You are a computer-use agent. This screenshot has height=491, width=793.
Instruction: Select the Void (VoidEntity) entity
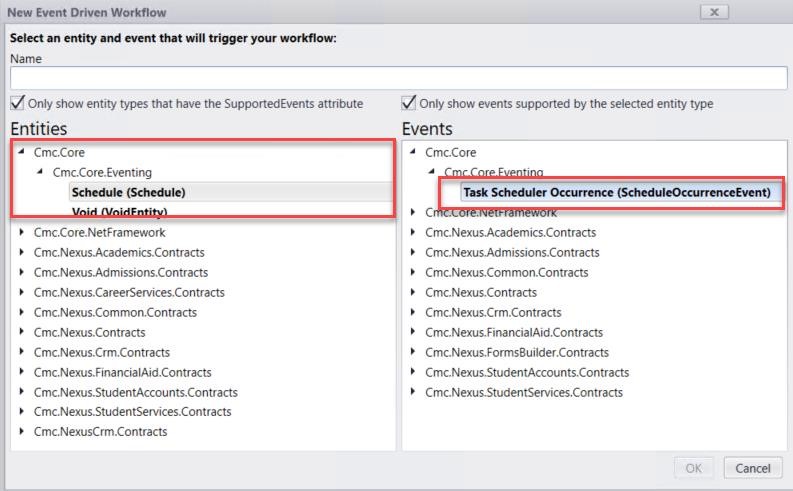119,212
